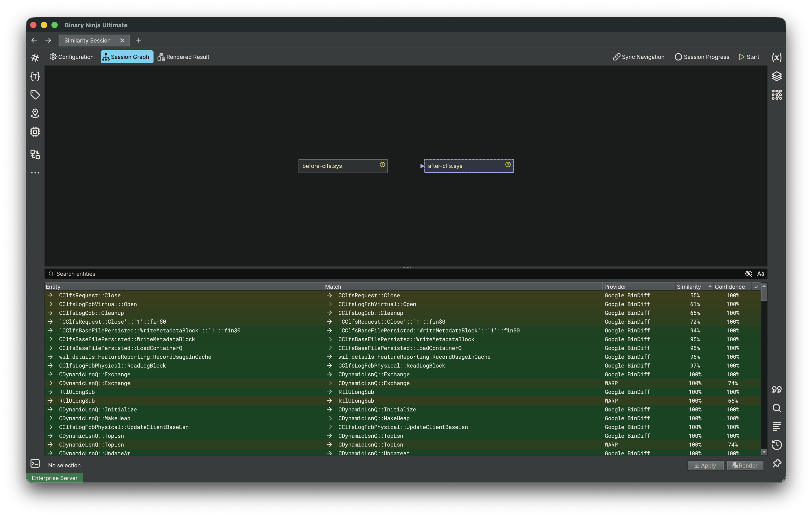This screenshot has height=517, width=812.
Task: Select entity CDynamicLsnQ::Initialize
Action: [x=98, y=410]
